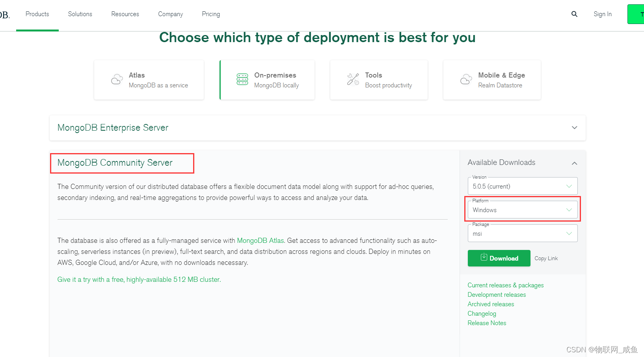Viewport: 644px width, 357px height.
Task: Open the Package dropdown showing msi
Action: [522, 233]
